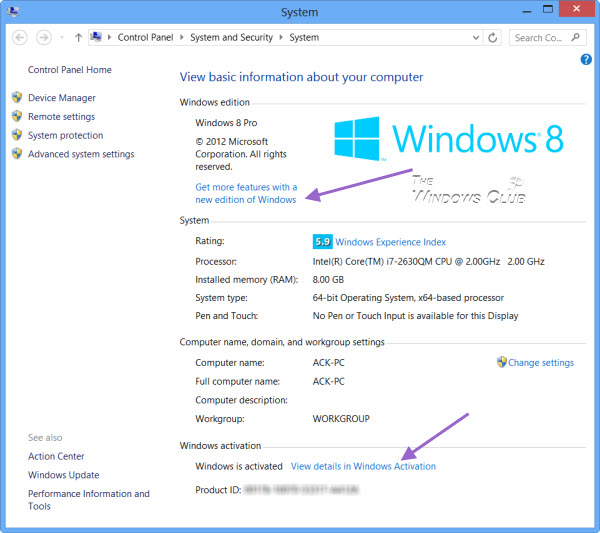Click the 5.9 rating badge
This screenshot has height=533, width=600.
[x=323, y=242]
